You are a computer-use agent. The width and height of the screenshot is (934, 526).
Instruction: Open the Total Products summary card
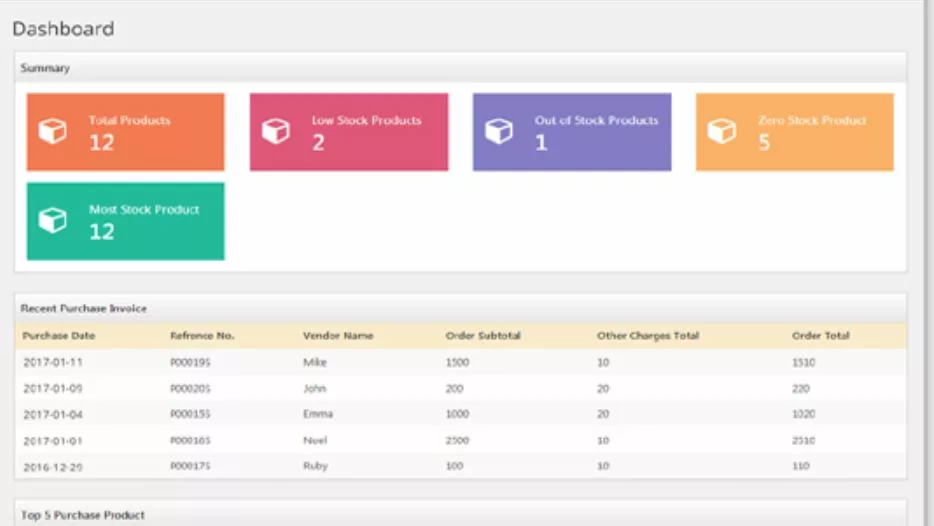tap(126, 132)
